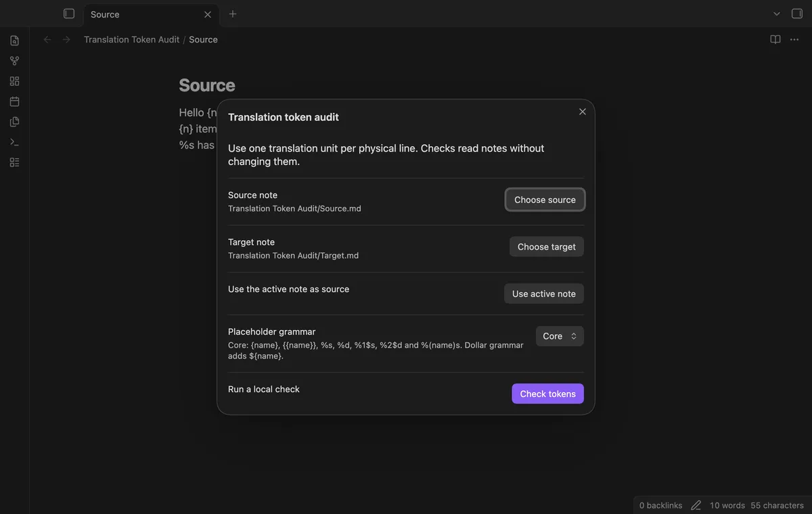Click Translation Token Audit breadcrumb folder
812x514 pixels.
click(132, 39)
